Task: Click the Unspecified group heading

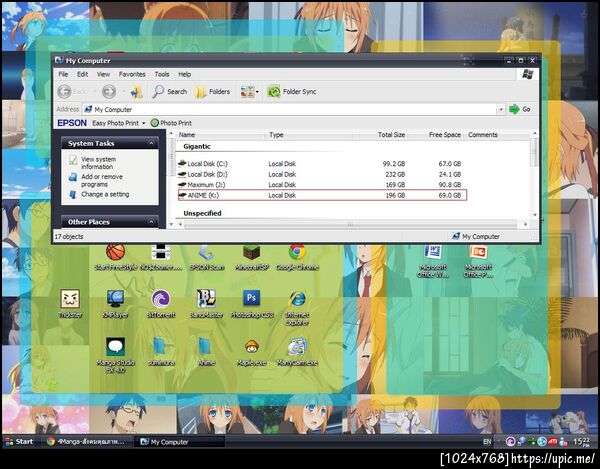Action: 202,213
